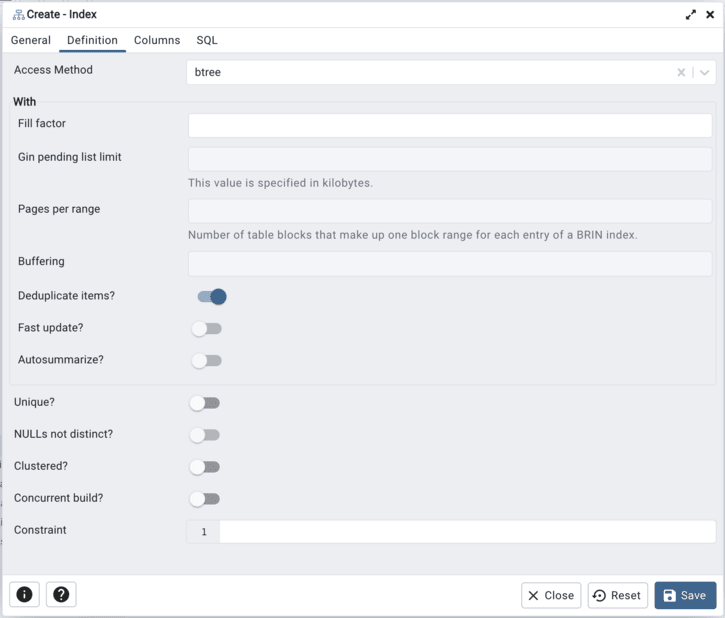
Task: Clear the btree Access Method selection
Action: [x=681, y=72]
